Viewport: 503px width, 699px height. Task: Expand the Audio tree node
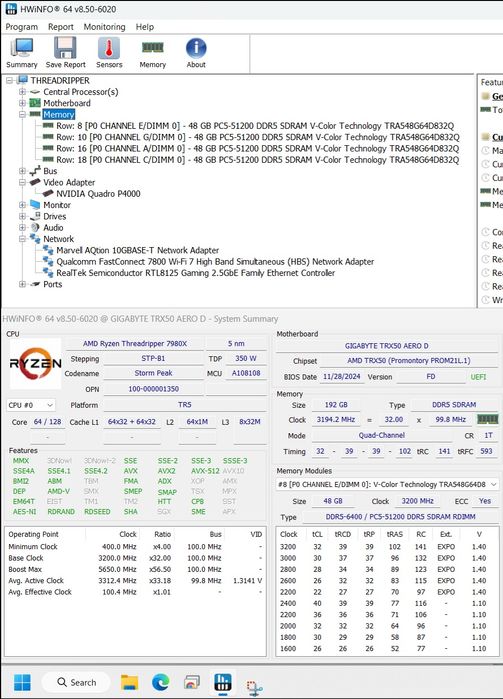(22, 227)
